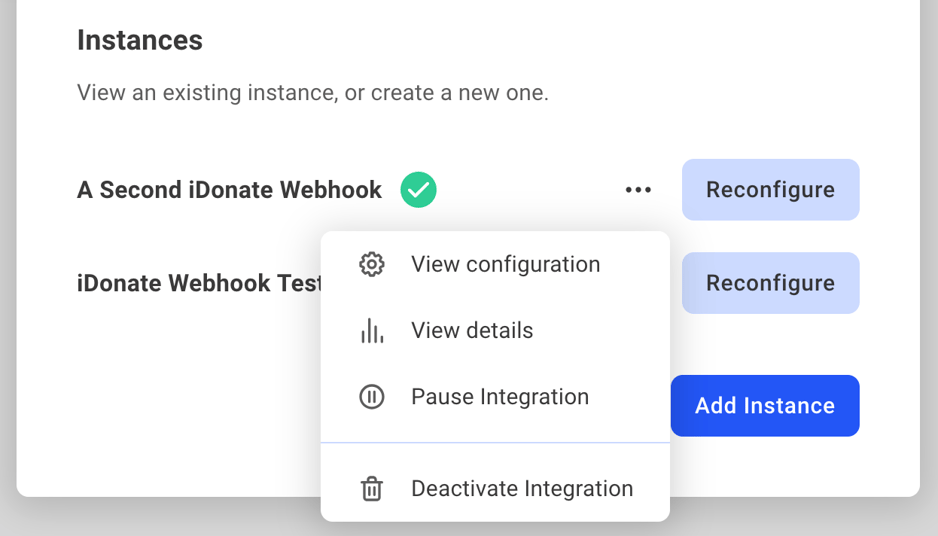Viewport: 938px width, 536px height.
Task: Reconfigure A Second iDonate Webhook instance
Action: point(770,190)
